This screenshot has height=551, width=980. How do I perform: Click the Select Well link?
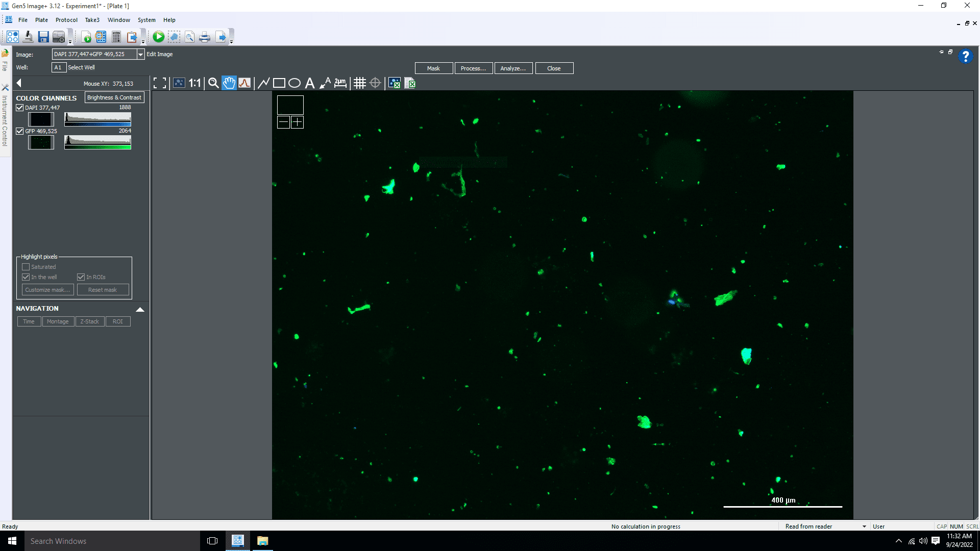pos(81,67)
